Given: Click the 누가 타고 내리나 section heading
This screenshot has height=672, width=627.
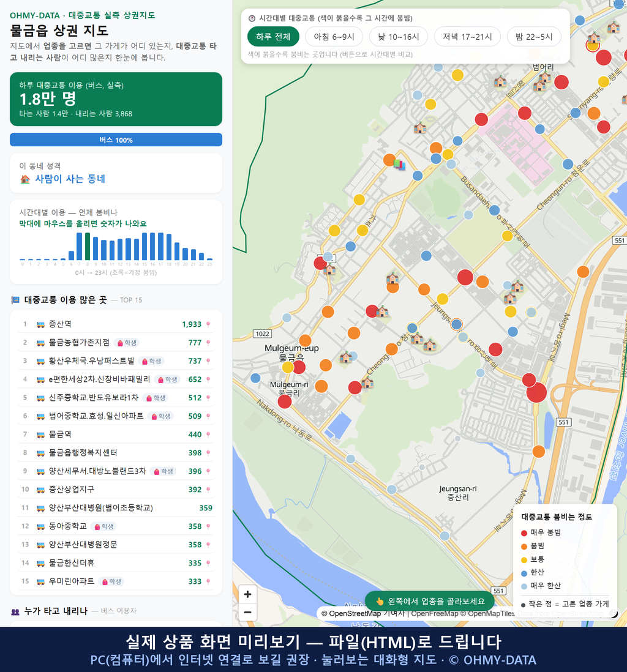Looking at the screenshot, I should (x=56, y=611).
